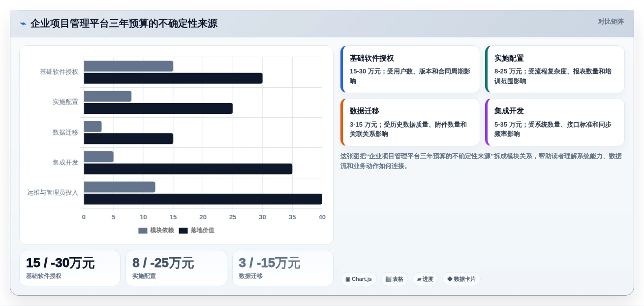Viewport: 644px width, 306px height.
Task: Open the 基础软件授权 info card
Action: pos(410,69)
